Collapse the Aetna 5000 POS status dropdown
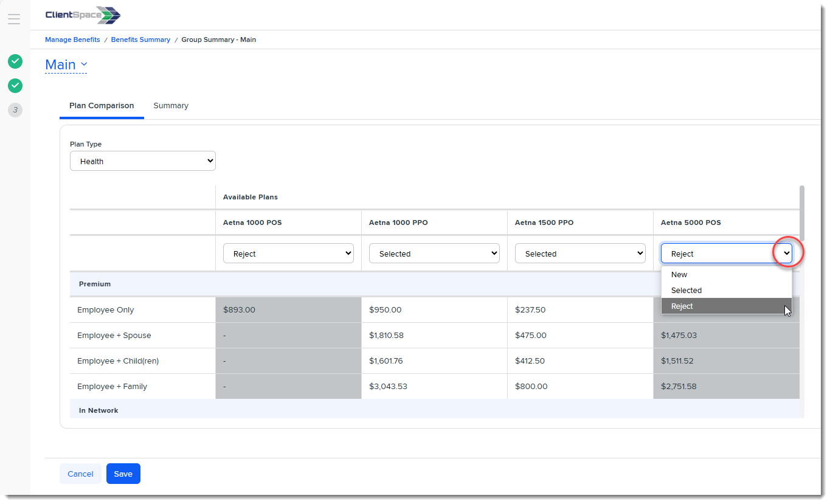 (727, 254)
